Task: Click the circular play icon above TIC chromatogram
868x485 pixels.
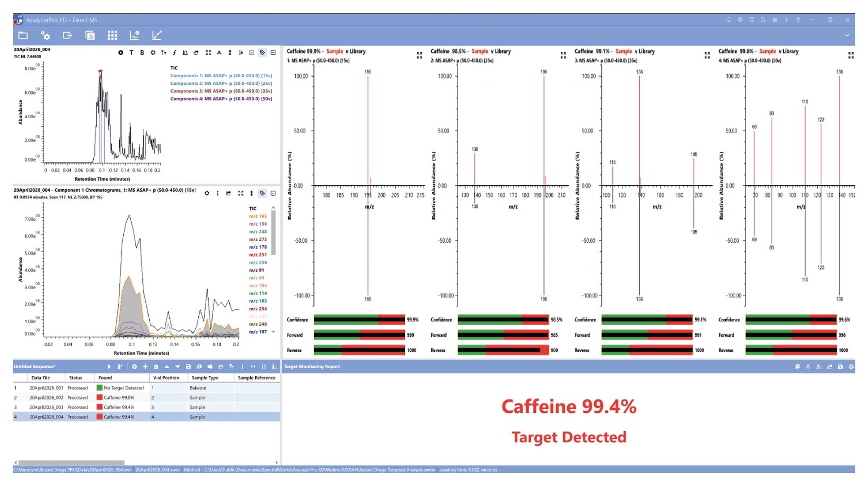Action: 120,53
